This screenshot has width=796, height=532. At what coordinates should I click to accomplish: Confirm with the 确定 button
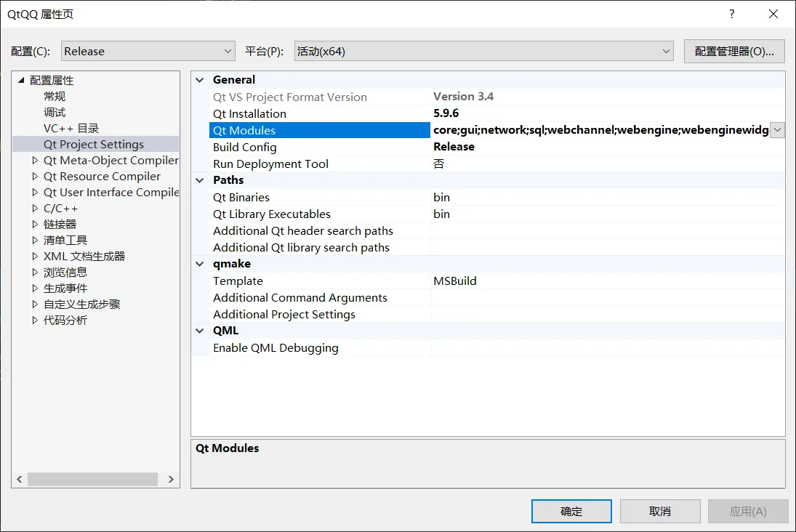point(571,511)
